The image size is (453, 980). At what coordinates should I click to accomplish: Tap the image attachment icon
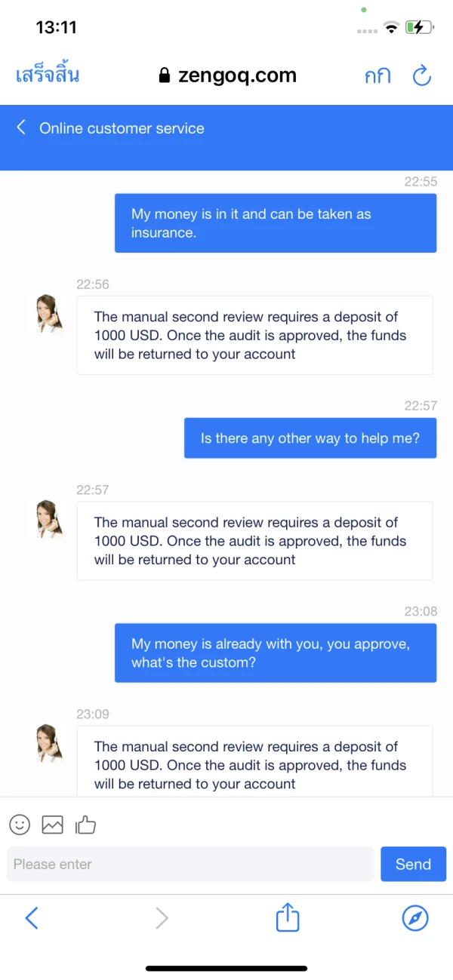53,825
